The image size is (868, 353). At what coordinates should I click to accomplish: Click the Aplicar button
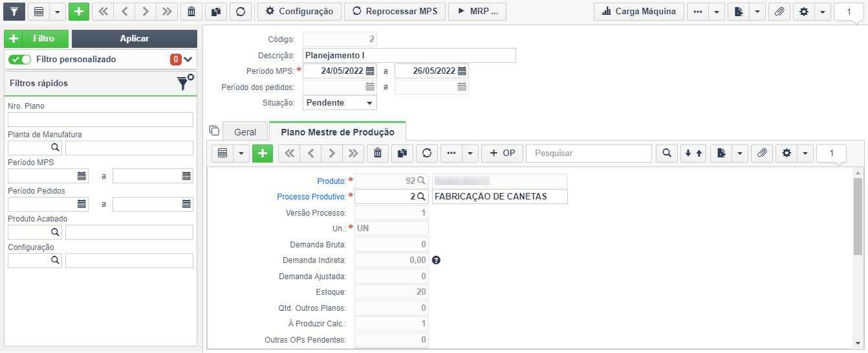click(x=135, y=39)
